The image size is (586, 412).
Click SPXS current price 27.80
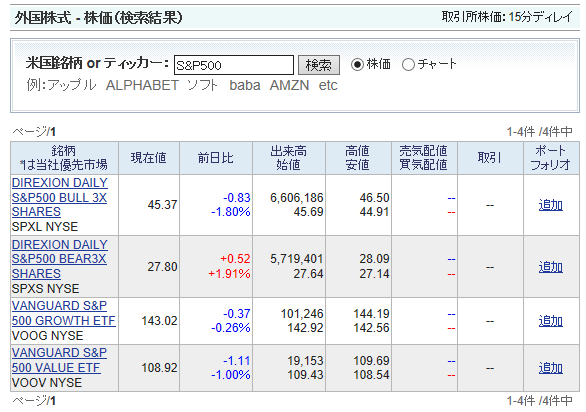pos(162,267)
